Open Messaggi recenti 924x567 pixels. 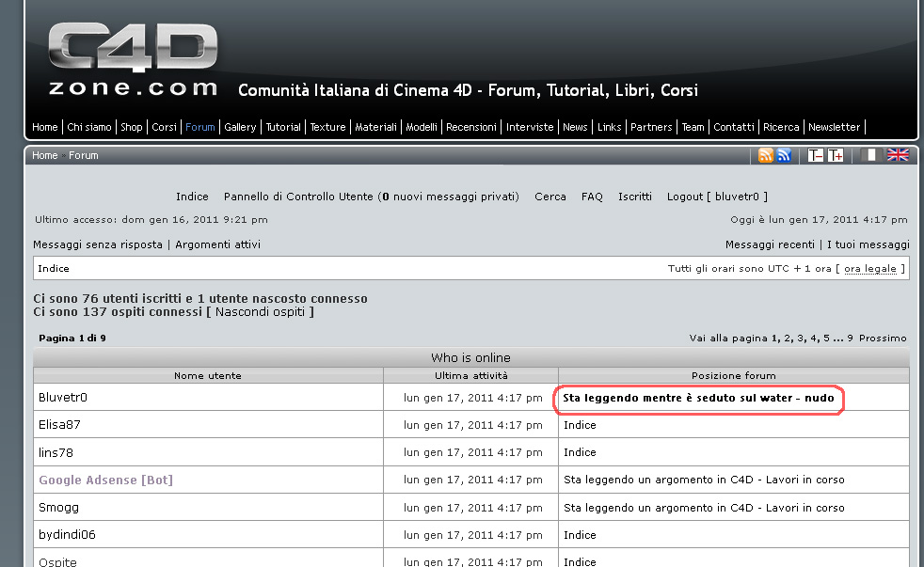(x=771, y=244)
